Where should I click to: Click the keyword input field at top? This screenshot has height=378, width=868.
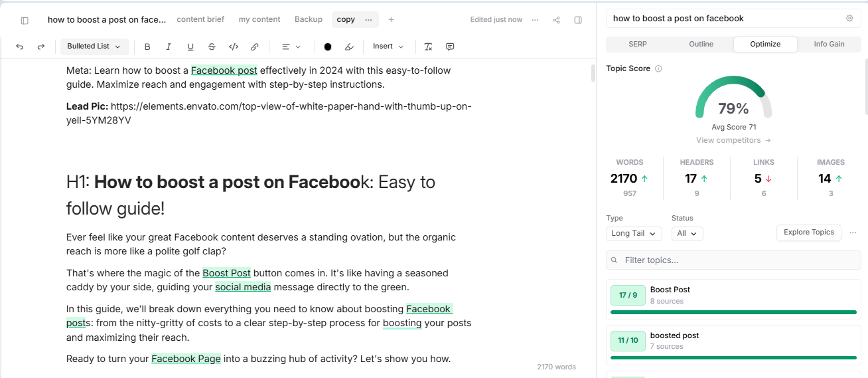coord(733,19)
